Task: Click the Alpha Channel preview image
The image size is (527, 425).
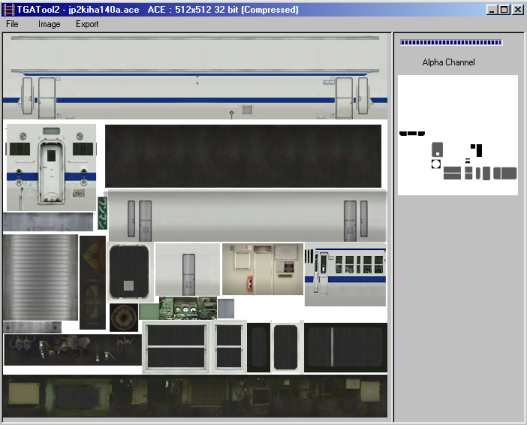Action: pyautogui.click(x=458, y=135)
